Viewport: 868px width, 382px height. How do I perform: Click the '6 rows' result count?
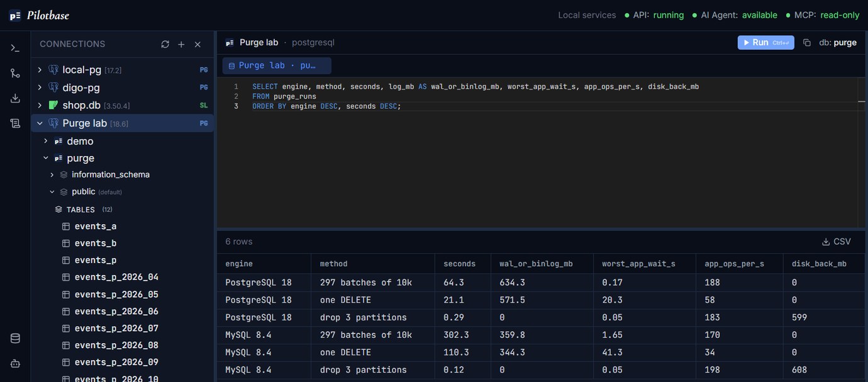tap(239, 242)
